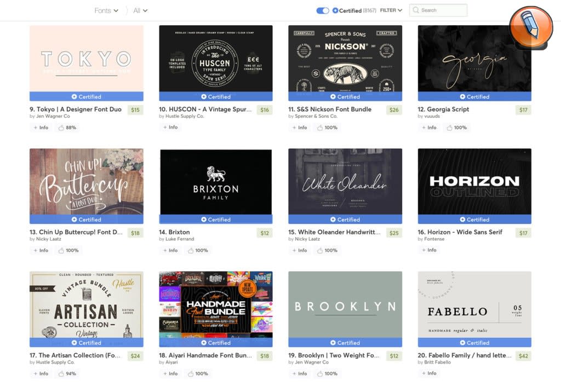Click thumbs-up 100% on Brixton
Image resolution: width=561 pixels, height=392 pixels.
[198, 250]
